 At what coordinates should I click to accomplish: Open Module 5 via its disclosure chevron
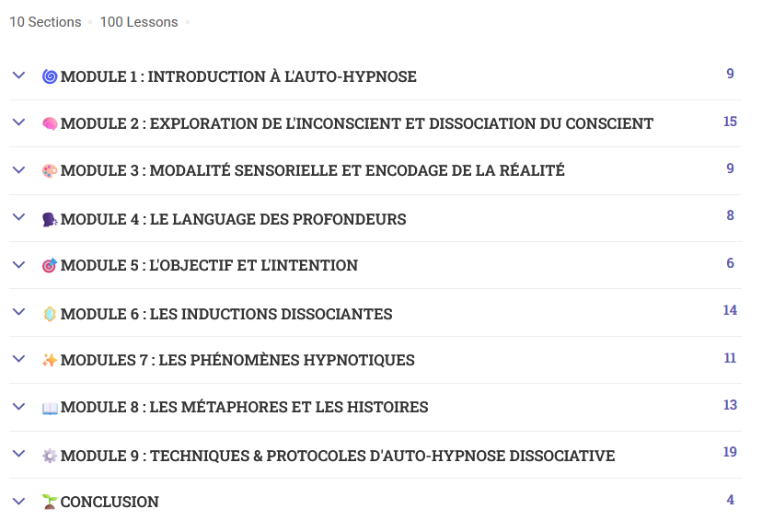[x=18, y=264]
